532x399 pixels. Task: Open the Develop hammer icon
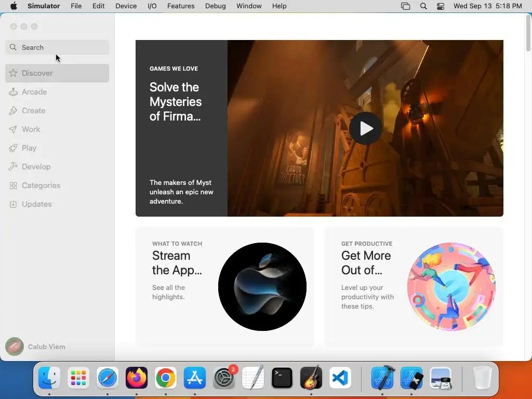click(13, 167)
